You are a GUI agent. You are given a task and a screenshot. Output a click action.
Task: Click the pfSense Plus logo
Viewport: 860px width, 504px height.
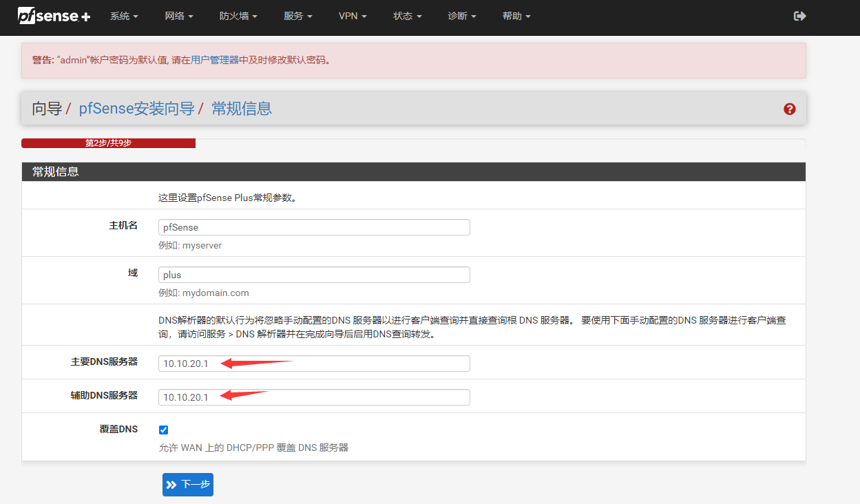tap(54, 15)
